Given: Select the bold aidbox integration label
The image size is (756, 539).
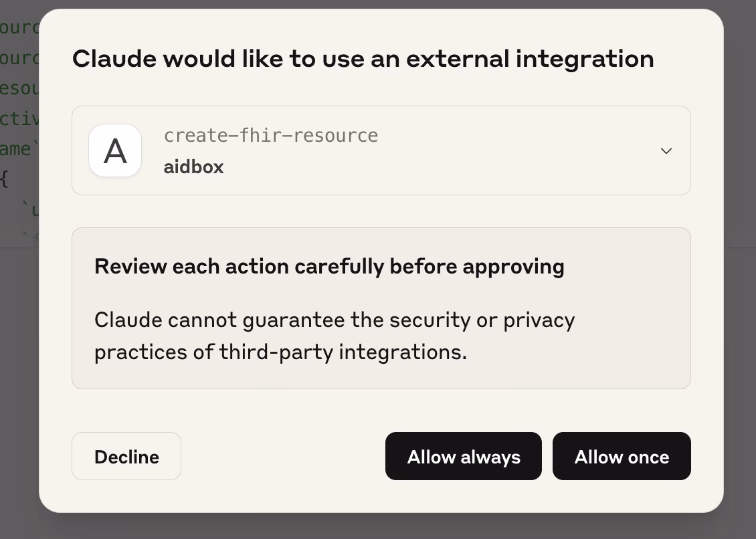Looking at the screenshot, I should point(193,167).
